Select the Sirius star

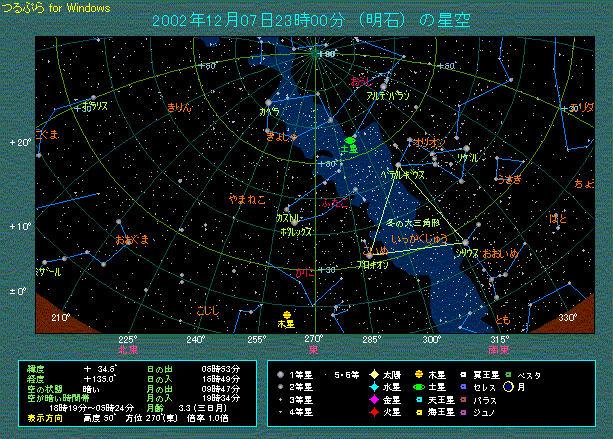click(465, 242)
